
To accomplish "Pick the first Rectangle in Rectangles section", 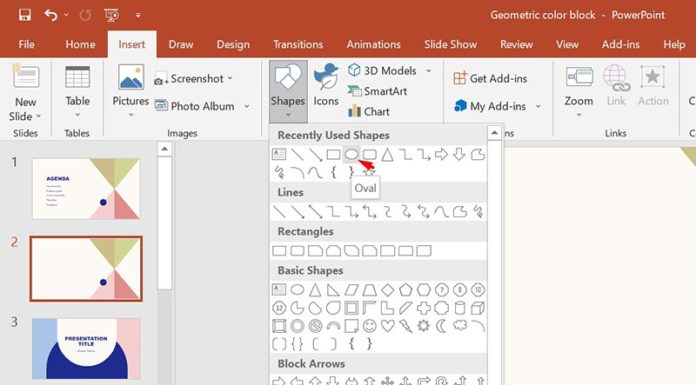I will [x=279, y=251].
